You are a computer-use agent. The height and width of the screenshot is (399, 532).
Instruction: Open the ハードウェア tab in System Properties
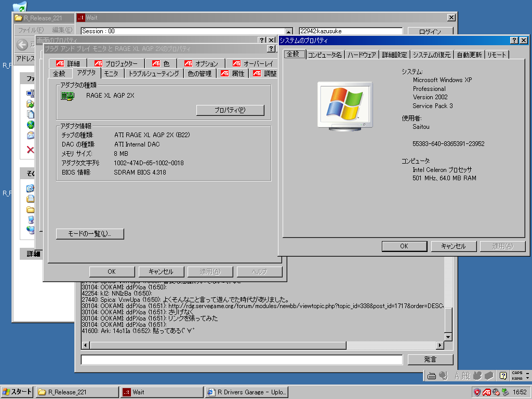point(362,55)
